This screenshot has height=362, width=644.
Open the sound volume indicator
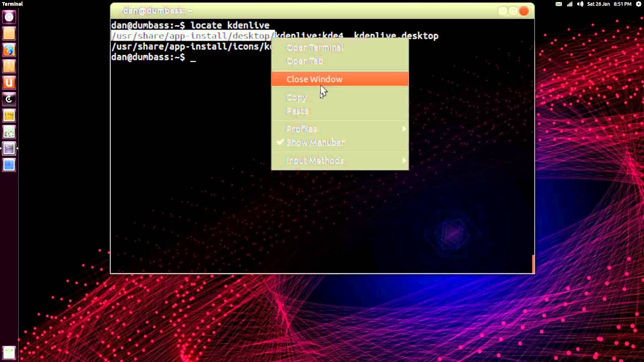pyautogui.click(x=580, y=4)
